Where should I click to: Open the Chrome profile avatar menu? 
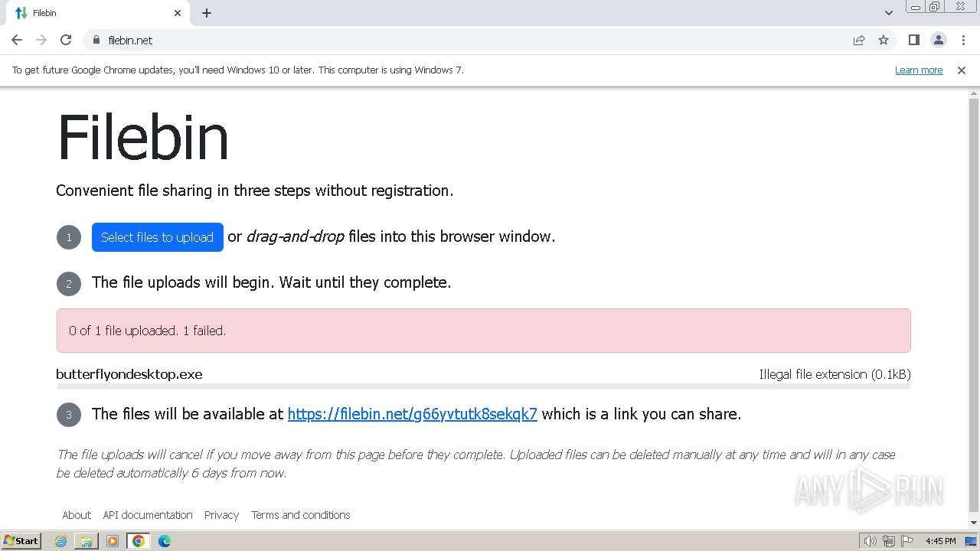938,40
